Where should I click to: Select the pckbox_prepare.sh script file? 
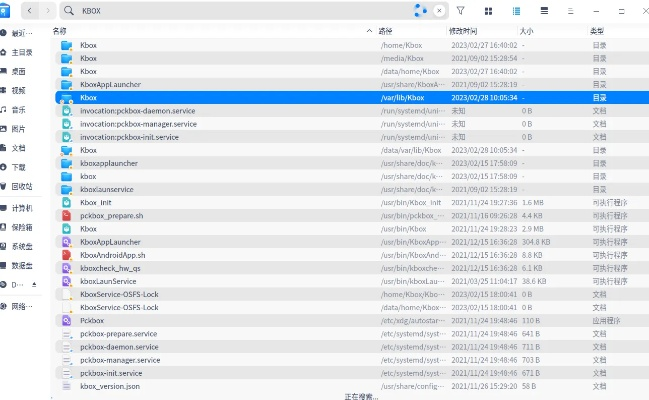pyautogui.click(x=112, y=215)
